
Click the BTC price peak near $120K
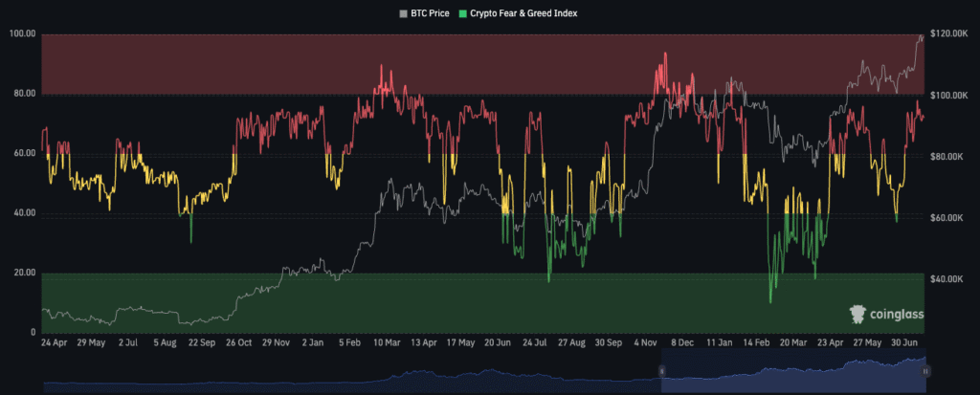(922, 36)
